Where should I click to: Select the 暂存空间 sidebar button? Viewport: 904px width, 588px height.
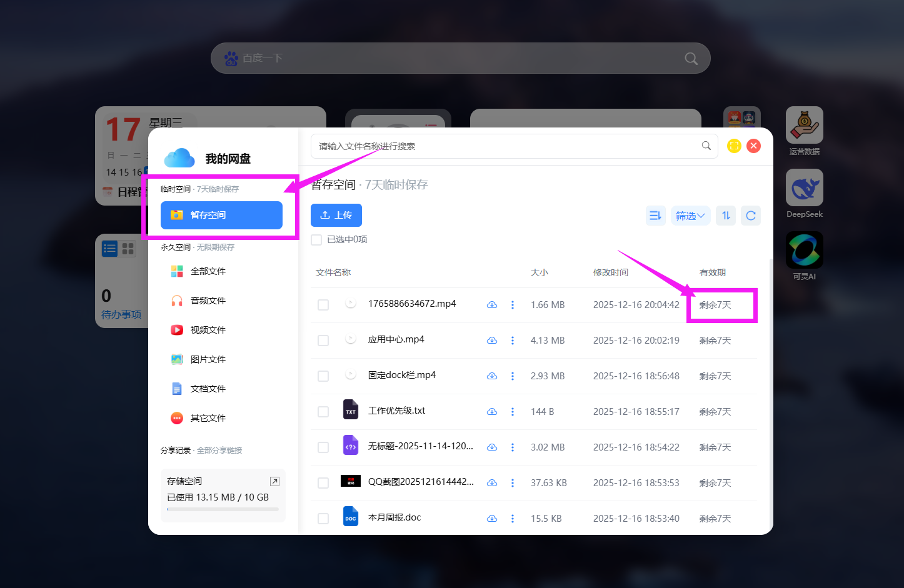coord(221,215)
